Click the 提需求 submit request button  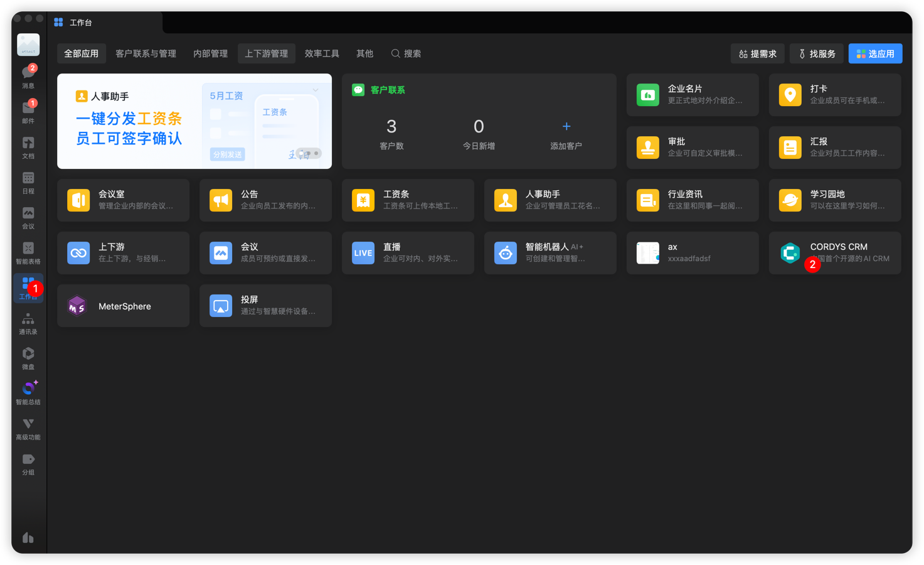tap(757, 53)
